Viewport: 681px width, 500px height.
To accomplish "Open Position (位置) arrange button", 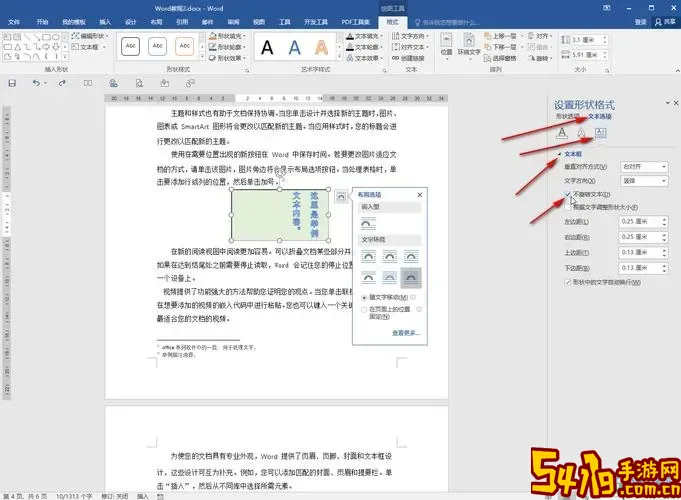I will click(446, 46).
